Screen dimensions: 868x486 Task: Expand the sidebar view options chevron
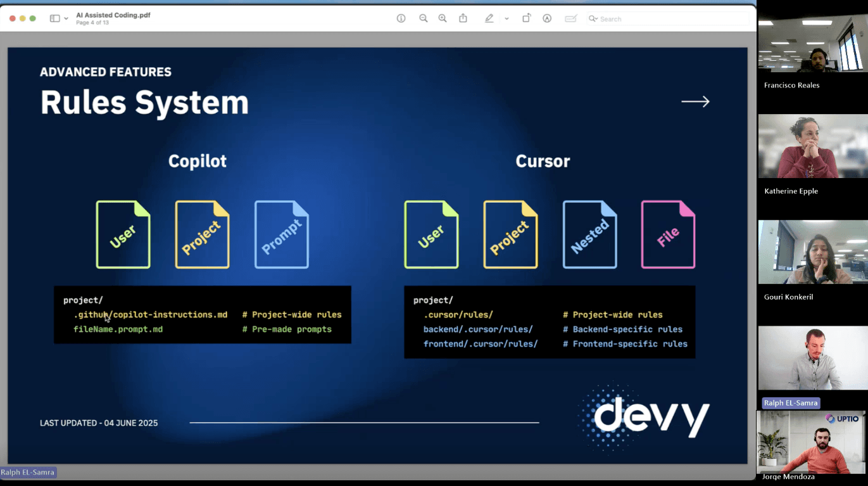coord(66,18)
